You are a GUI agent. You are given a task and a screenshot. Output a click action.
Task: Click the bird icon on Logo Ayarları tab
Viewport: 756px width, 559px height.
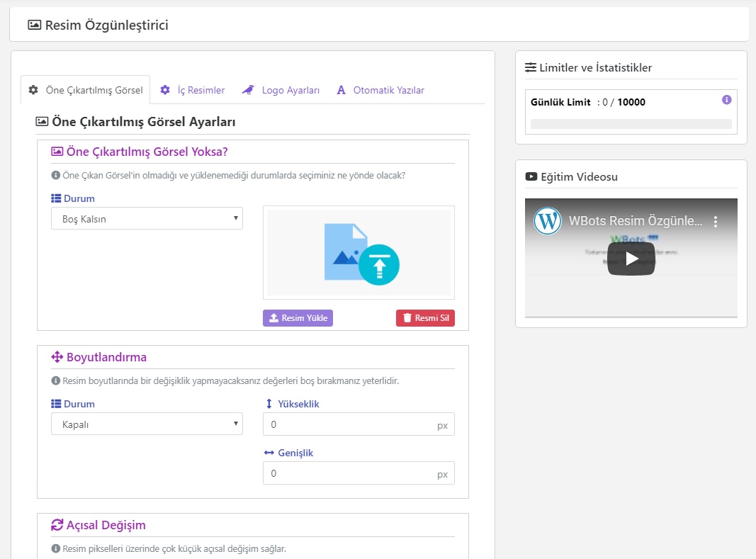pos(248,90)
